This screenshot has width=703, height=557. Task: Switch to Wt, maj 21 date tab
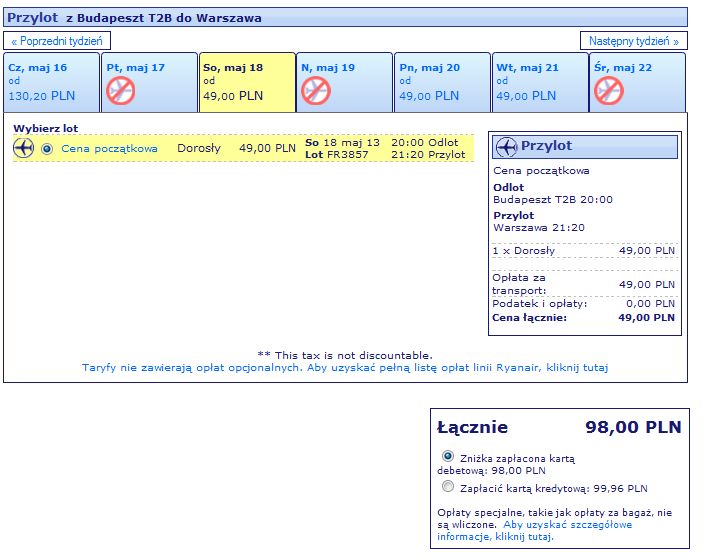pos(540,82)
